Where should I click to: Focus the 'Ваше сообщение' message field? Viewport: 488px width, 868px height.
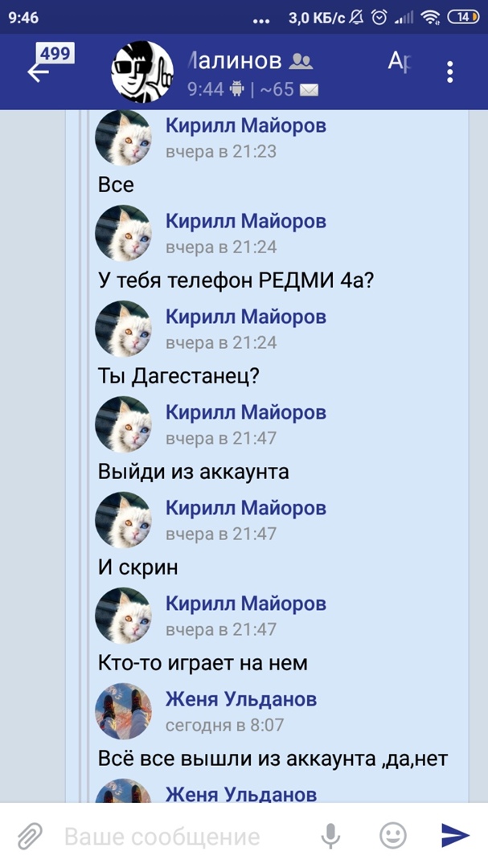[x=162, y=837]
